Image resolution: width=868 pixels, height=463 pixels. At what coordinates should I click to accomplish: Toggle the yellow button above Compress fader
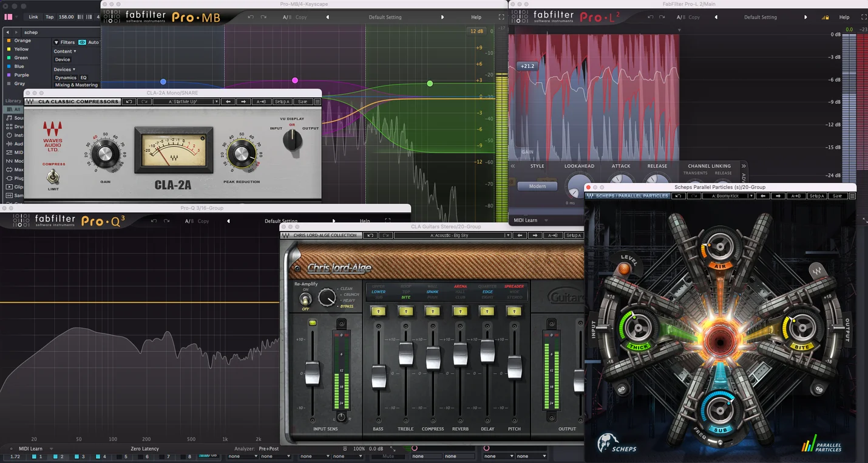(x=433, y=311)
